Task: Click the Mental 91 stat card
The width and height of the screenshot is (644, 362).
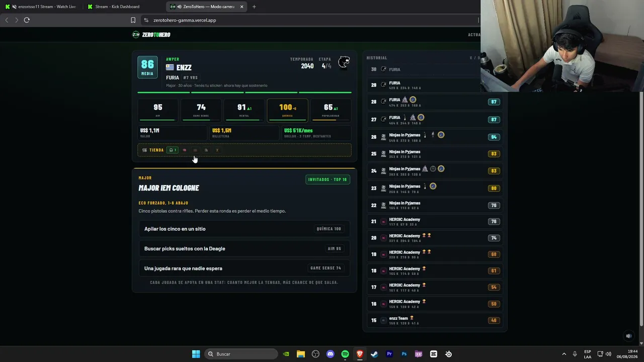Action: tap(244, 111)
